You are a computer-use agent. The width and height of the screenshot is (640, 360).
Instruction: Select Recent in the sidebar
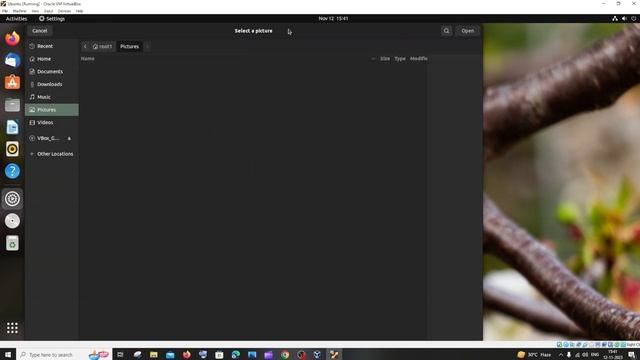pyautogui.click(x=51, y=46)
